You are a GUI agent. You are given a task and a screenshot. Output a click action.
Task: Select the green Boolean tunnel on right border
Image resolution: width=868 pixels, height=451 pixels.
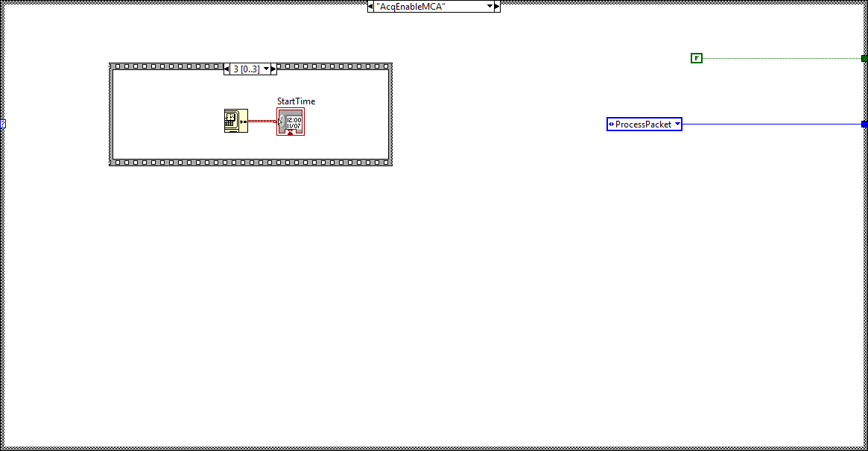(x=864, y=57)
